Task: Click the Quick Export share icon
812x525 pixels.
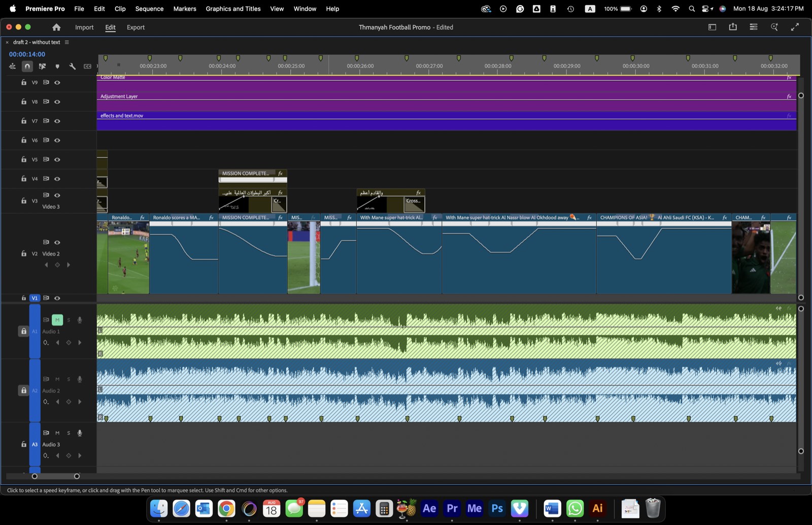Action: (733, 27)
